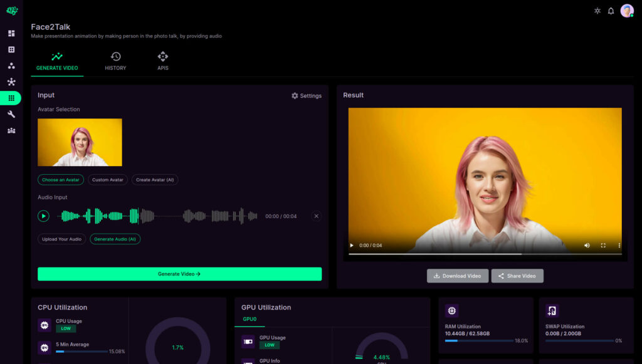Open the result video in fullscreen
The height and width of the screenshot is (364, 642).
(x=603, y=246)
